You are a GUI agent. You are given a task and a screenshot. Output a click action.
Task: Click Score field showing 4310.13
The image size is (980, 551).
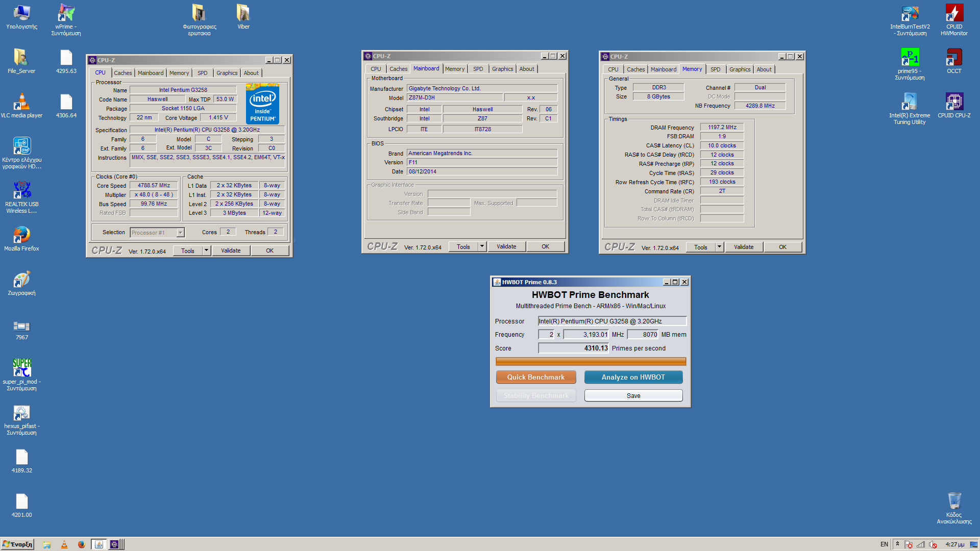point(574,348)
